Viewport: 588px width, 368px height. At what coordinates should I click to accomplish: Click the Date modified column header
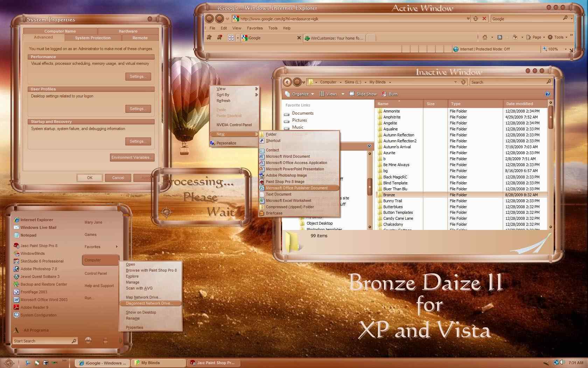pyautogui.click(x=525, y=104)
